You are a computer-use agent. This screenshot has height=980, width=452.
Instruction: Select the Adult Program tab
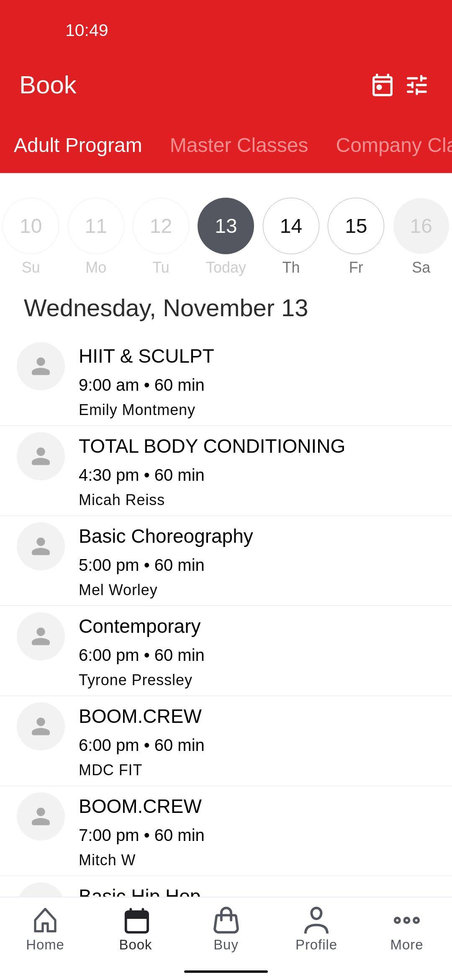[78, 145]
